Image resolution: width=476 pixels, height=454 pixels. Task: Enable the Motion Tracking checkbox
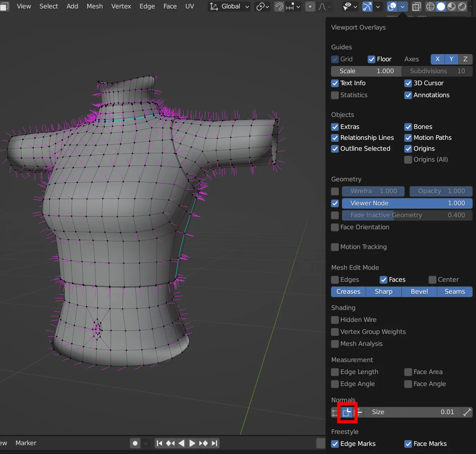point(335,247)
